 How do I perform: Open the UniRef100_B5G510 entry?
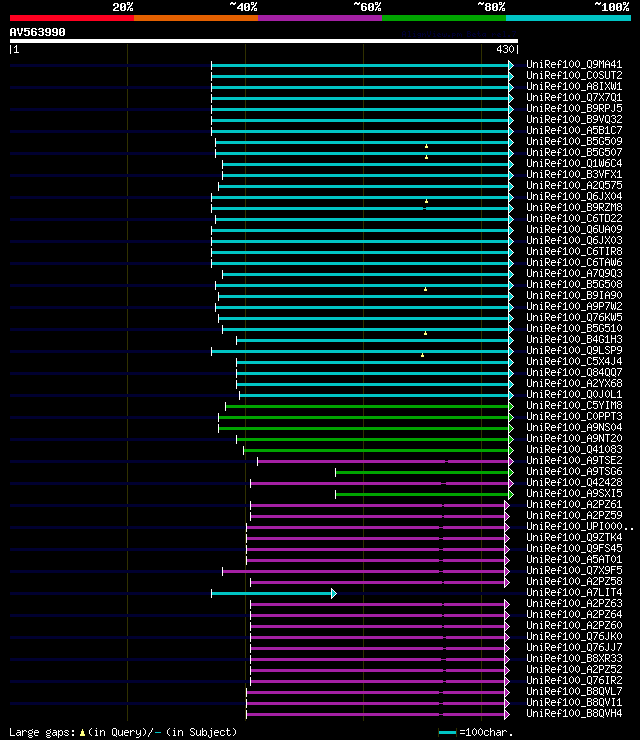point(574,328)
